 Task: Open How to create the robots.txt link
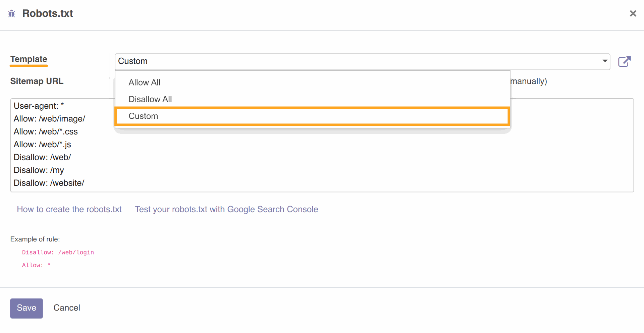69,209
